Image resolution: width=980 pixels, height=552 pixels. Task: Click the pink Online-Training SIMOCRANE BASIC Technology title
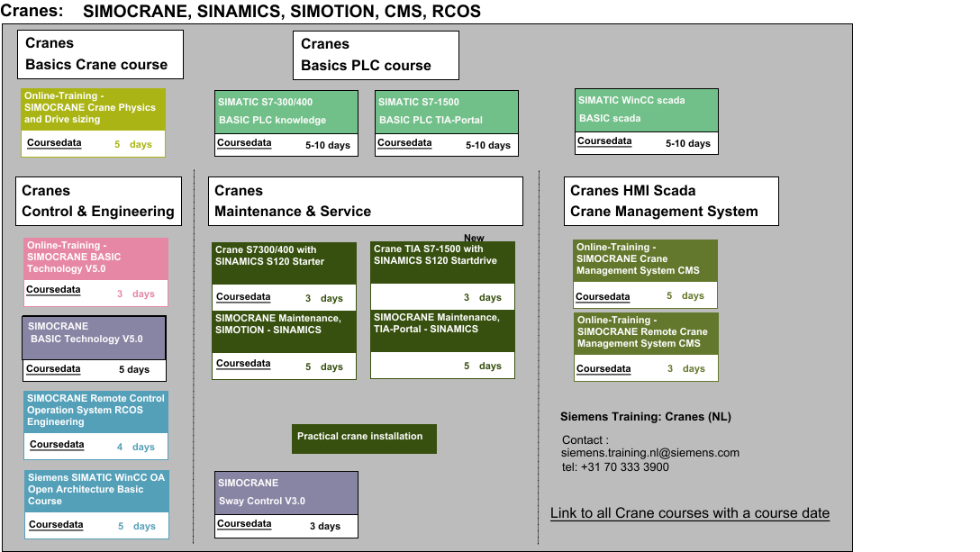point(95,258)
